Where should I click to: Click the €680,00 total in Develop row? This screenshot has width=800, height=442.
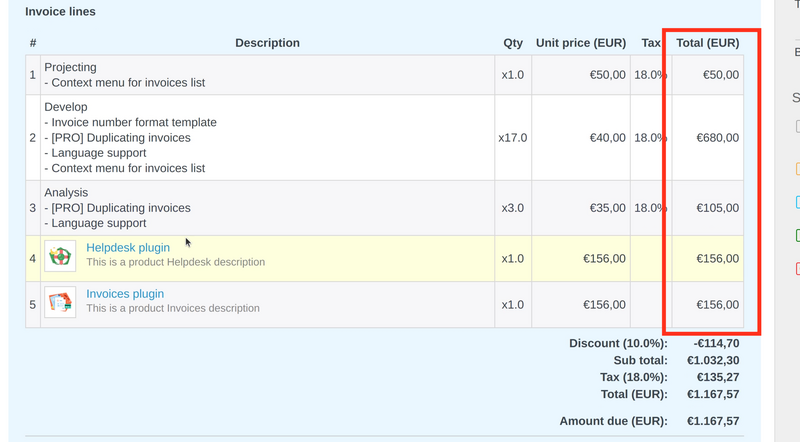(x=717, y=138)
